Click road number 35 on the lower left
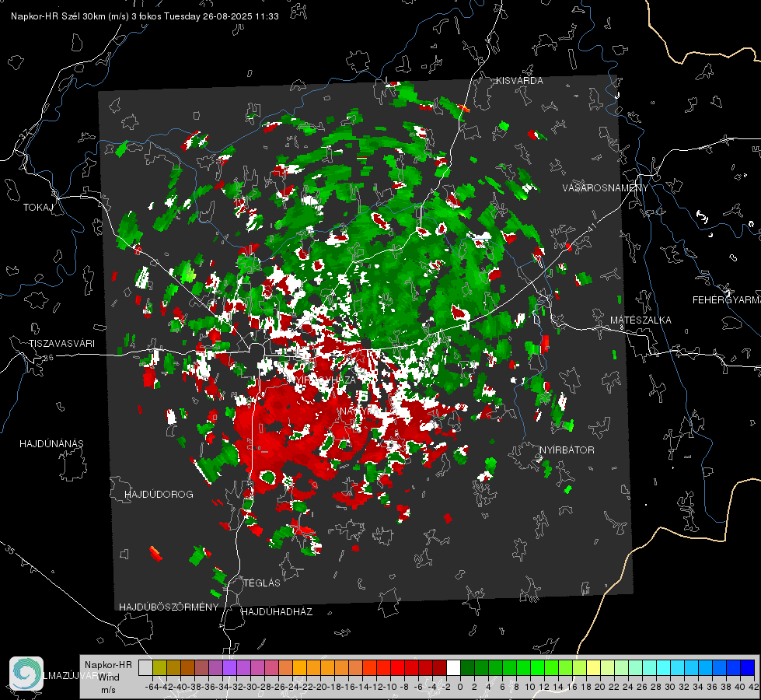This screenshot has width=761, height=700. pos(10,550)
